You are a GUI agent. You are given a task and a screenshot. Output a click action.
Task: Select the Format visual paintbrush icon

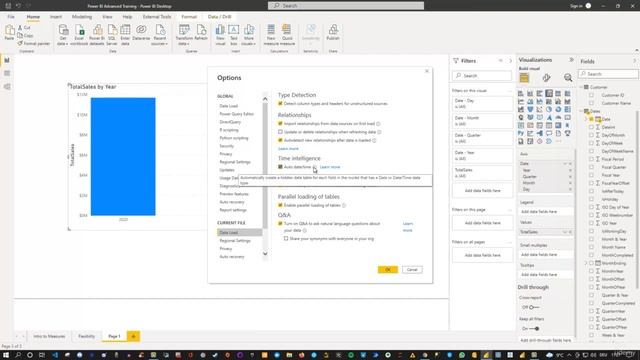(547, 78)
